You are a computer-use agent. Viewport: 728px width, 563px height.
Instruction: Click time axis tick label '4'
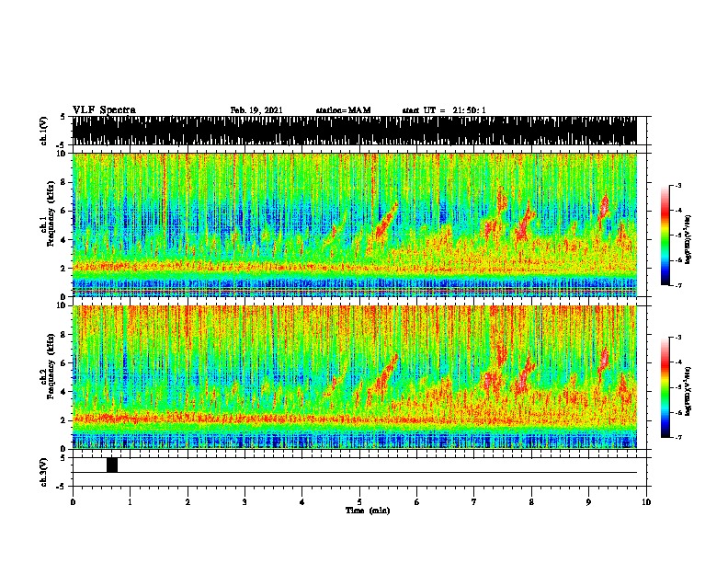point(302,501)
